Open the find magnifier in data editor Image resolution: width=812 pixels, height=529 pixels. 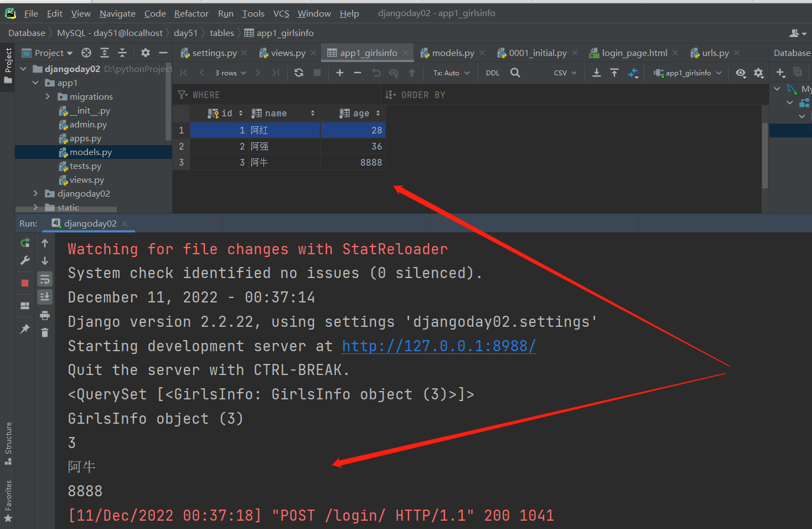[x=515, y=73]
